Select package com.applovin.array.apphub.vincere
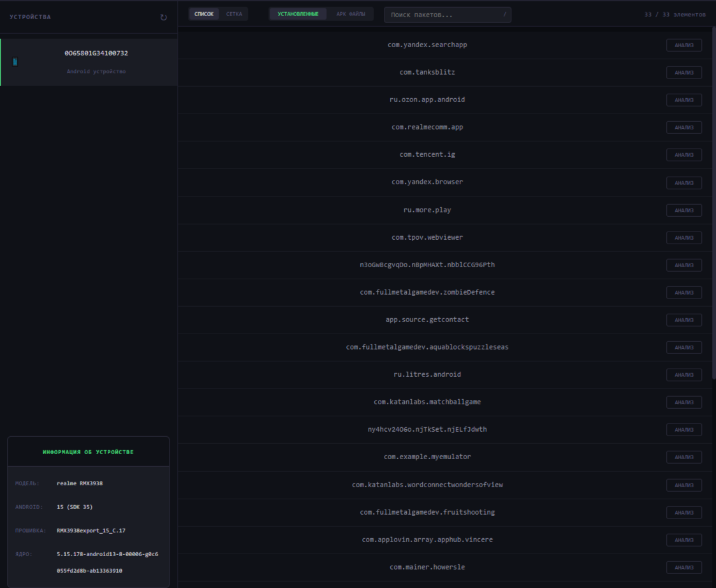Screen dimensions: 716x588 427,540
